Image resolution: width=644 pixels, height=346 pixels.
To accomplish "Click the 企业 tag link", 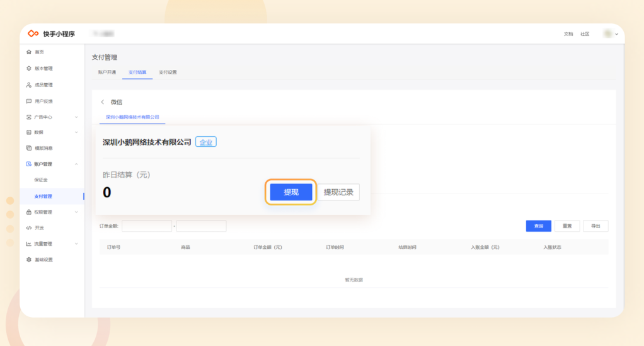I will point(206,142).
